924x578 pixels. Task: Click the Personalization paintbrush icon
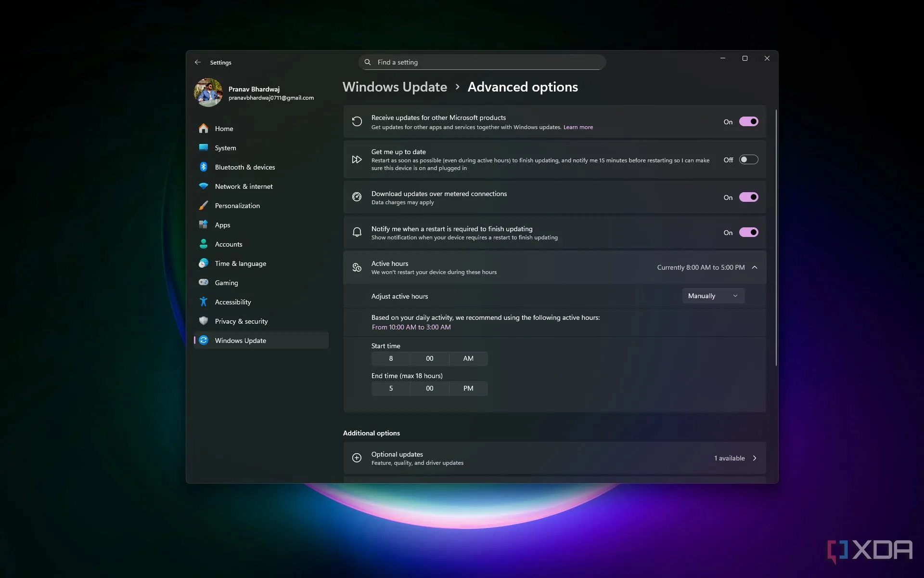pos(204,205)
